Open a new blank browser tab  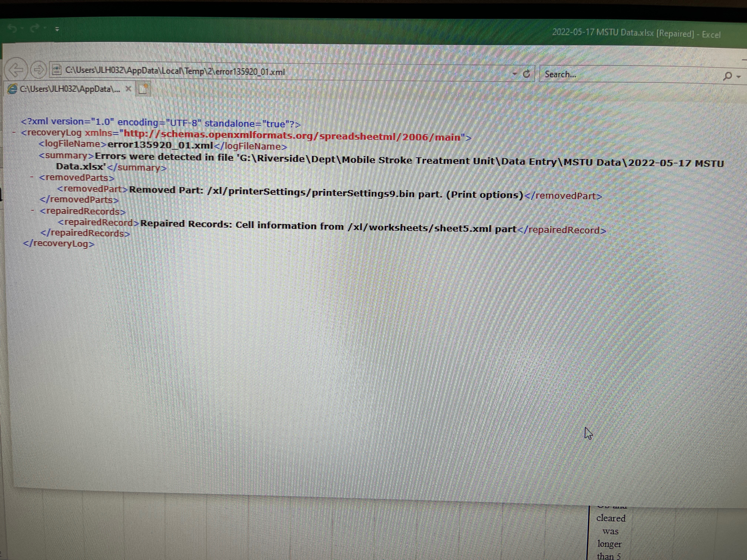(x=143, y=89)
